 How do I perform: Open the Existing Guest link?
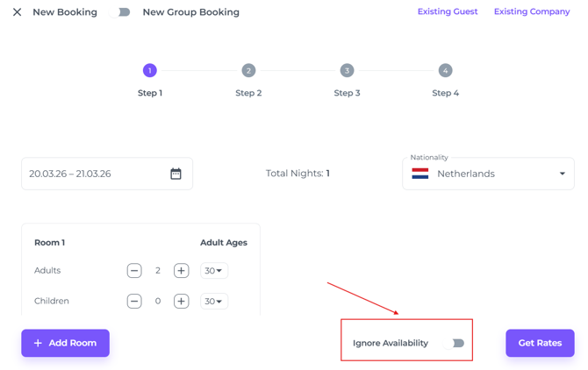[448, 12]
